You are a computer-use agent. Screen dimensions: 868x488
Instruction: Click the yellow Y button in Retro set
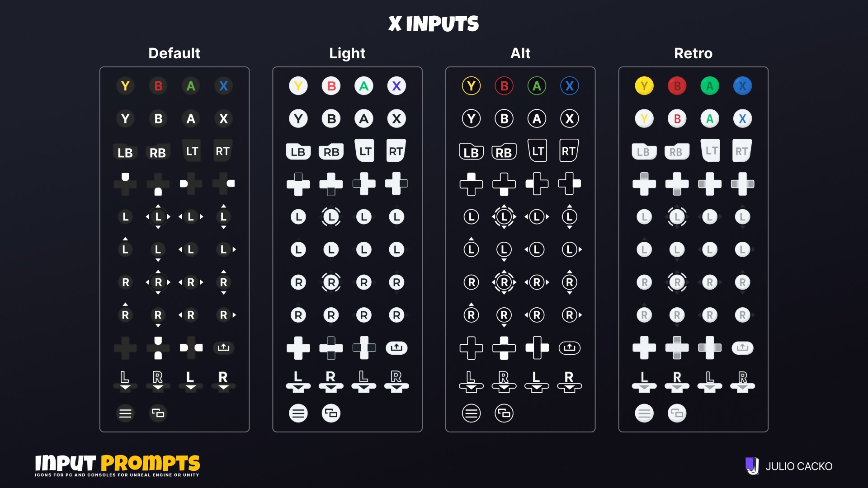coord(644,86)
